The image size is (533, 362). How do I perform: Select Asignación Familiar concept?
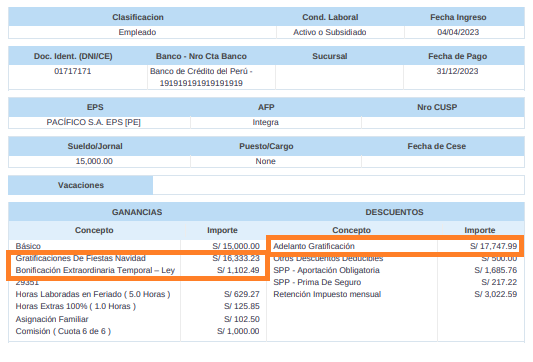coord(52,319)
